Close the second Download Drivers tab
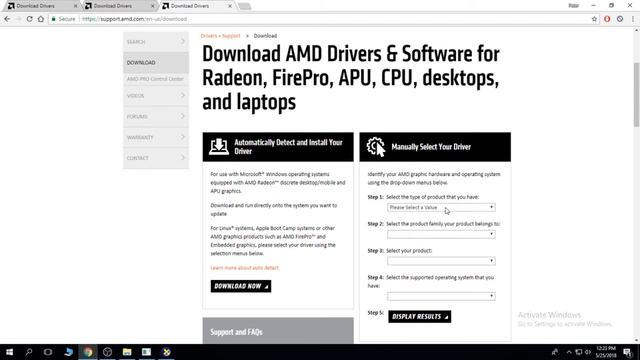Viewport: 640px width, 360px height. (x=153, y=6)
